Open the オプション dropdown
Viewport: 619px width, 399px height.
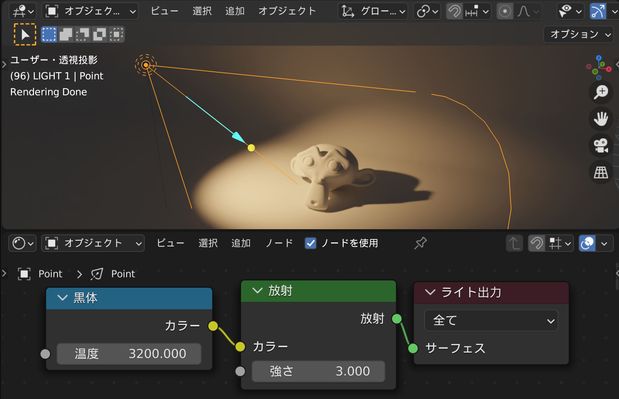tap(580, 34)
